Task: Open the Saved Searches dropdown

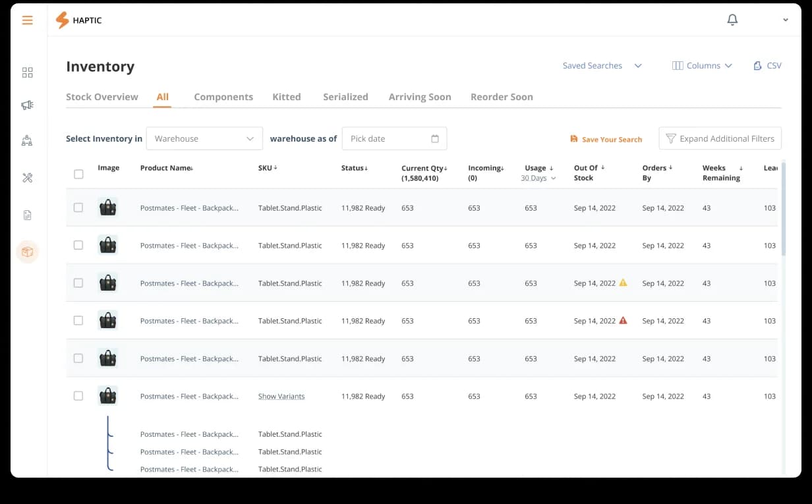Action: click(602, 66)
